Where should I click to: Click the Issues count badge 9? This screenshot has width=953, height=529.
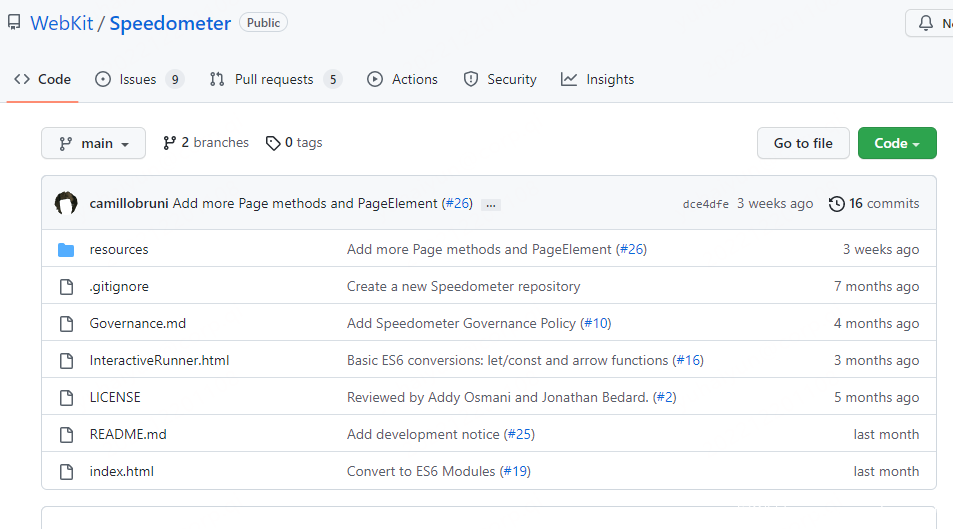click(175, 80)
